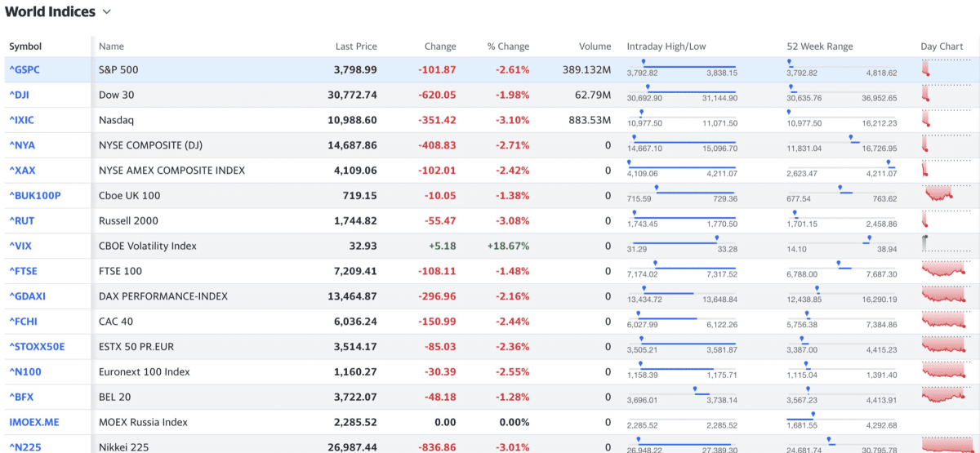
Task: Click the Dow 30 52-week range bar
Action: coord(842,91)
